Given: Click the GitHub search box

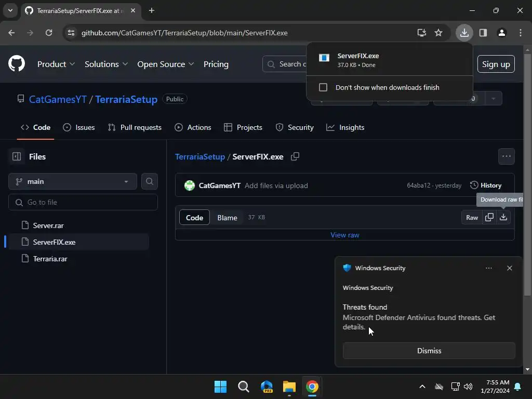Looking at the screenshot, I should pos(284,64).
